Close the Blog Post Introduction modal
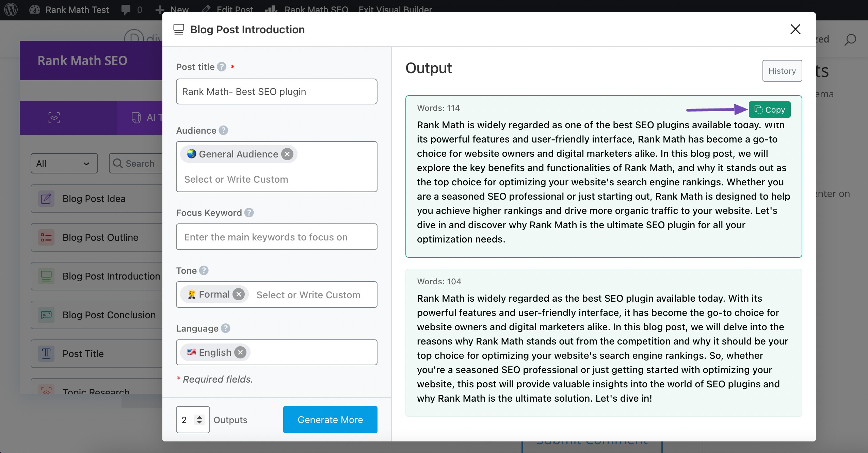868x453 pixels. pyautogui.click(x=795, y=29)
